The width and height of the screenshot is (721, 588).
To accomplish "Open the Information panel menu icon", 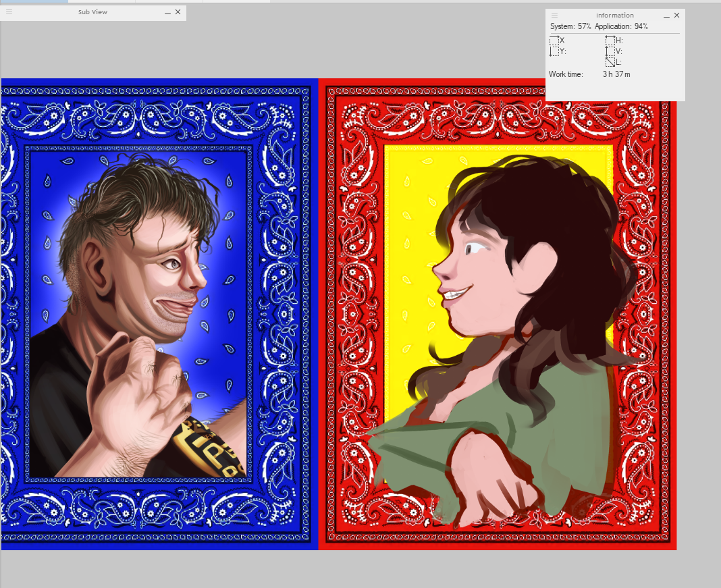I will (554, 15).
